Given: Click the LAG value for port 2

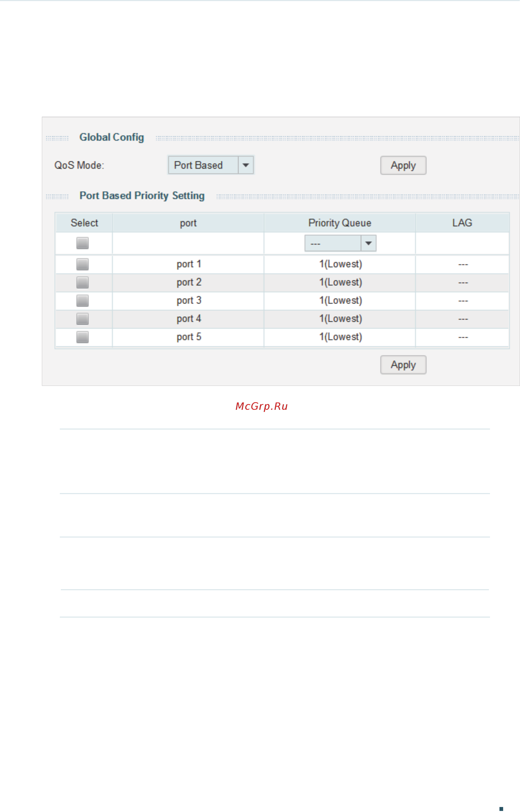Looking at the screenshot, I should tap(463, 283).
